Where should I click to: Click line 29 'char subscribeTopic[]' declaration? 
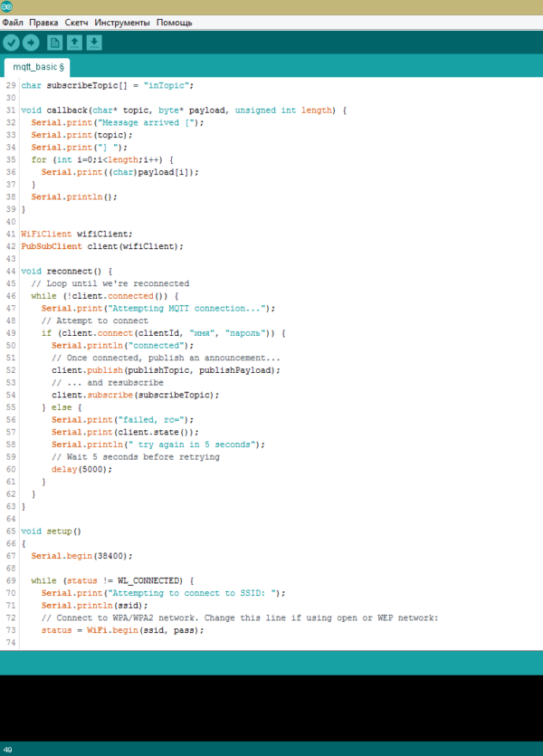coord(107,85)
